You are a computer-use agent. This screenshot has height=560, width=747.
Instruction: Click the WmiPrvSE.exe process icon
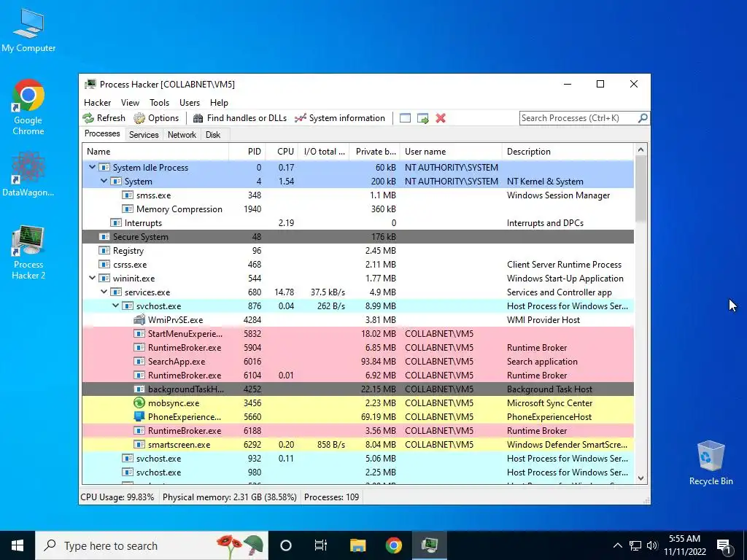tap(139, 320)
